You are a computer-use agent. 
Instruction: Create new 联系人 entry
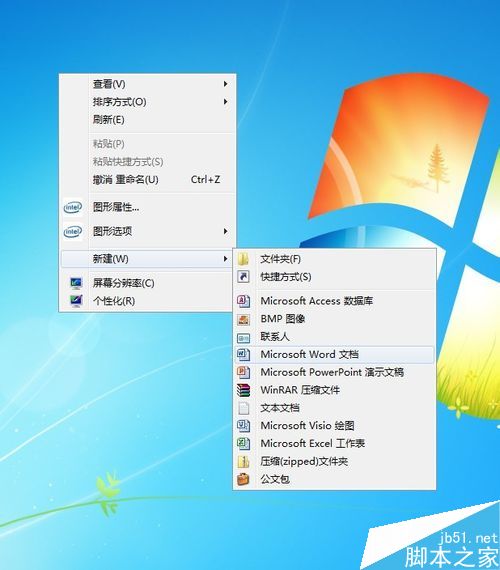pyautogui.click(x=334, y=337)
